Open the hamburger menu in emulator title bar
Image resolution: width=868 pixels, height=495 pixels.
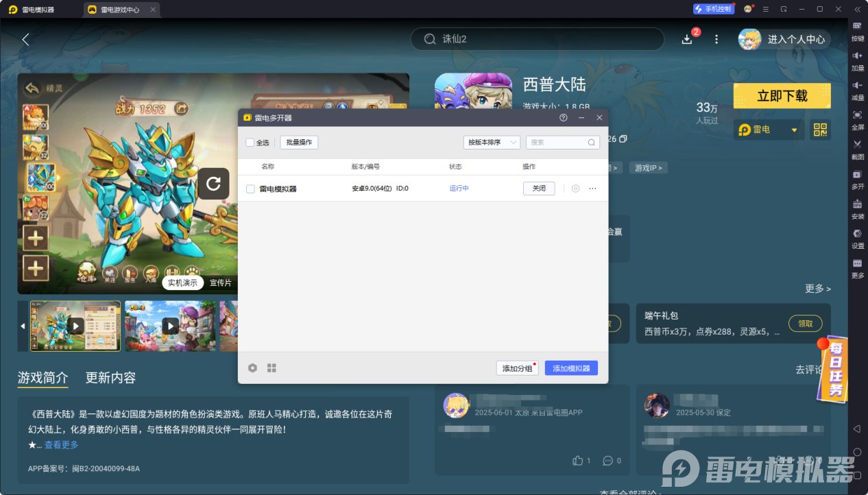pos(765,9)
